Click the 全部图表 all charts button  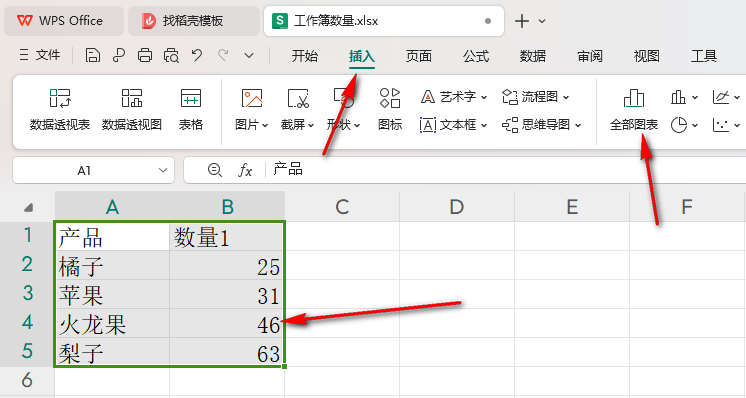tap(634, 109)
